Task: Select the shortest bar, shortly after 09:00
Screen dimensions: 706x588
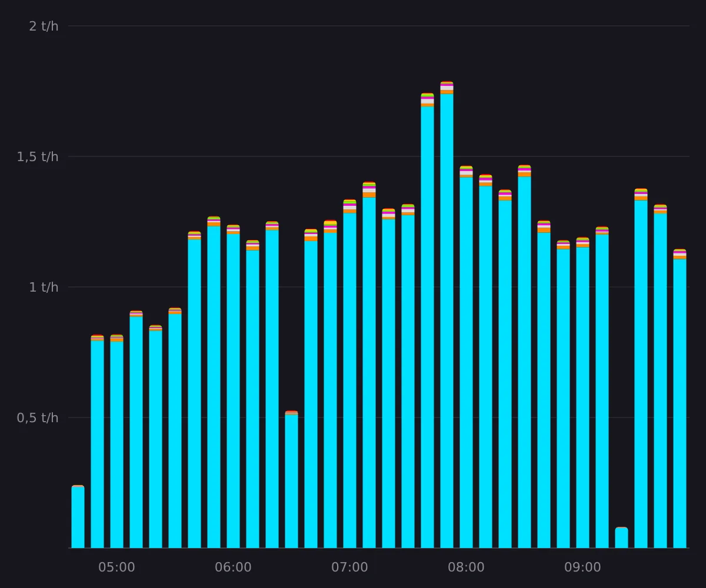Action: tap(621, 538)
